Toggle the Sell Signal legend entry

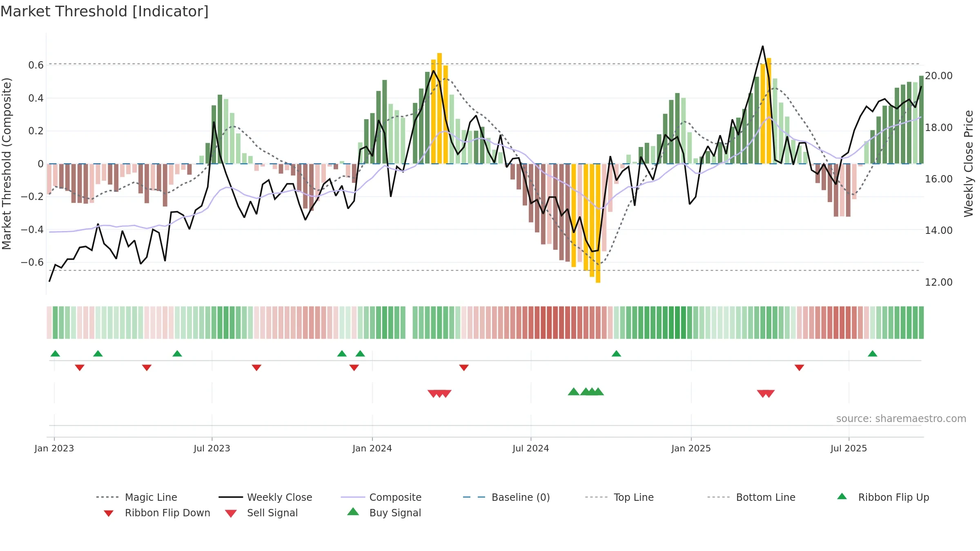coord(261,513)
